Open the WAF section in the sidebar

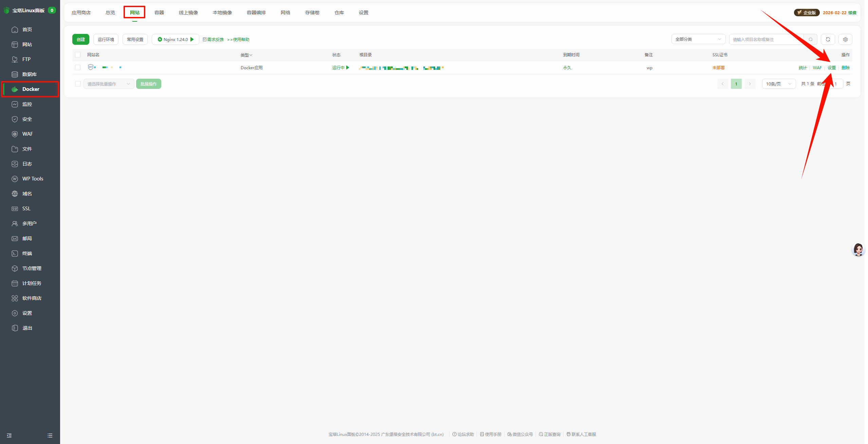pos(27,134)
